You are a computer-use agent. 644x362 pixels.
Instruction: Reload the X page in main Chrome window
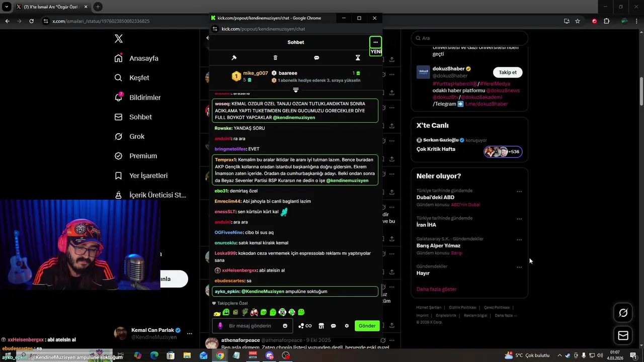pos(31,21)
